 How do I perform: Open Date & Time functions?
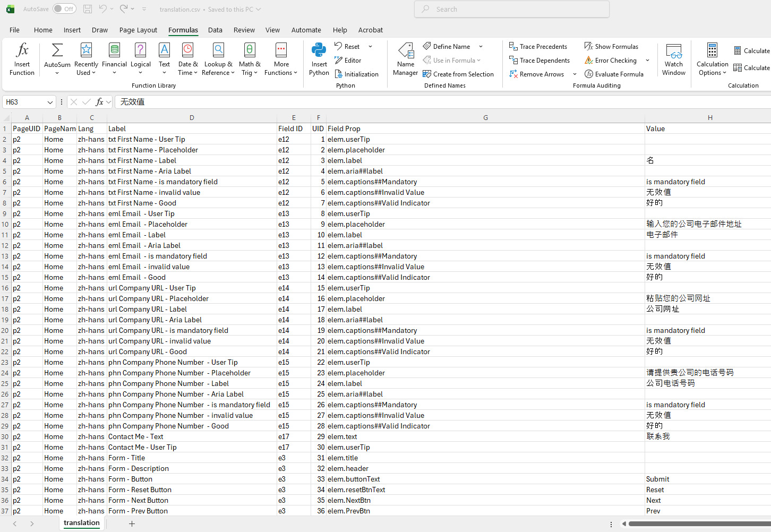click(x=187, y=59)
